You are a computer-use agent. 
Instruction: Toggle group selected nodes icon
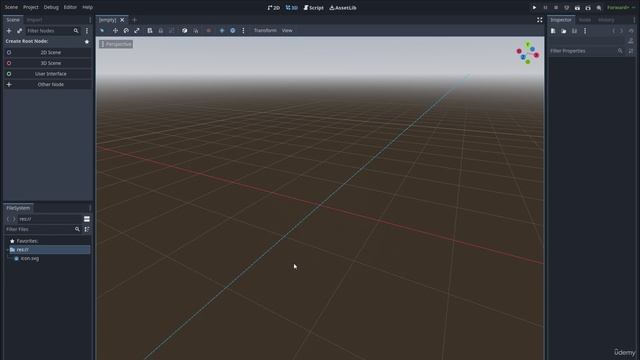click(171, 31)
